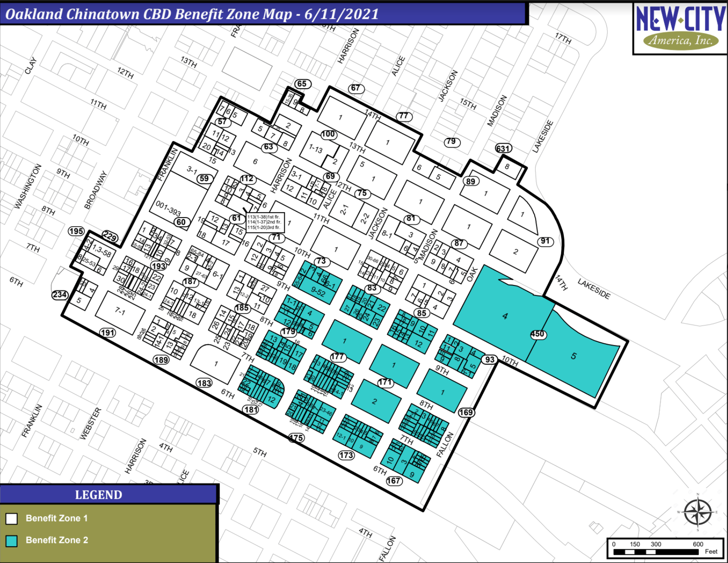Click the New City America logo
Viewport: 728px width, 563px height.
click(680, 28)
